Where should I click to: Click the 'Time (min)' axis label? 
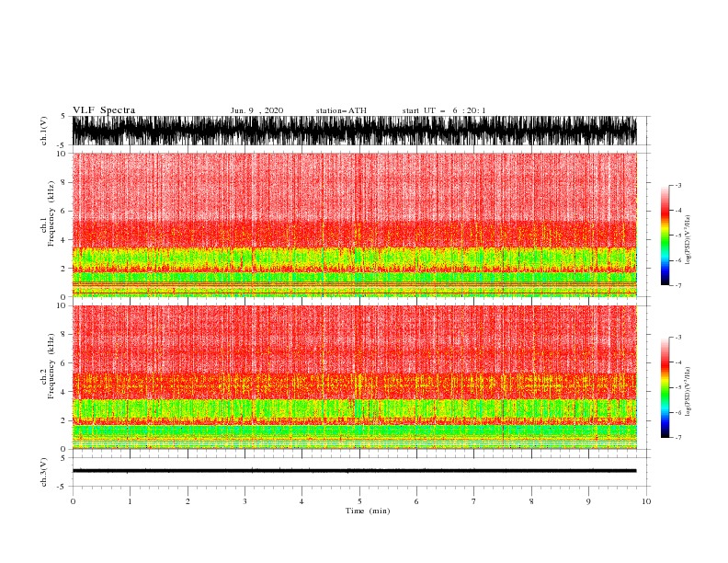(x=368, y=511)
